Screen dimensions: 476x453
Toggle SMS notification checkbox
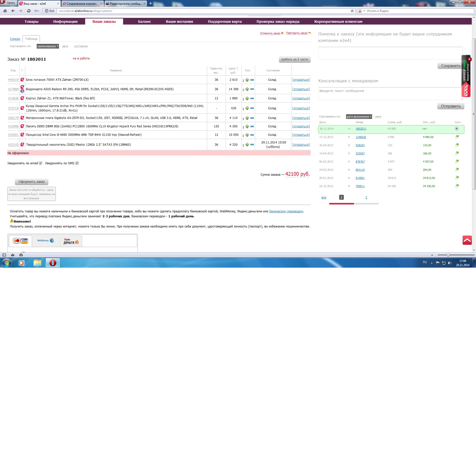click(x=77, y=163)
